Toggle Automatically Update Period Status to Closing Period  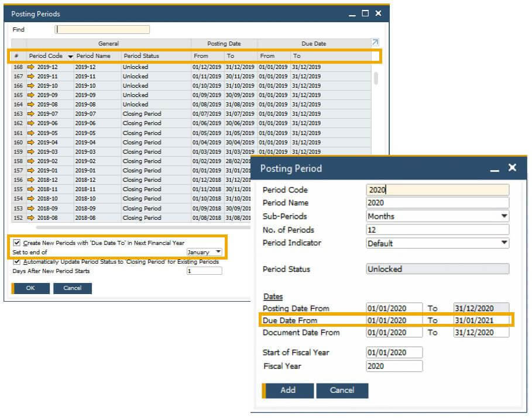(18, 261)
